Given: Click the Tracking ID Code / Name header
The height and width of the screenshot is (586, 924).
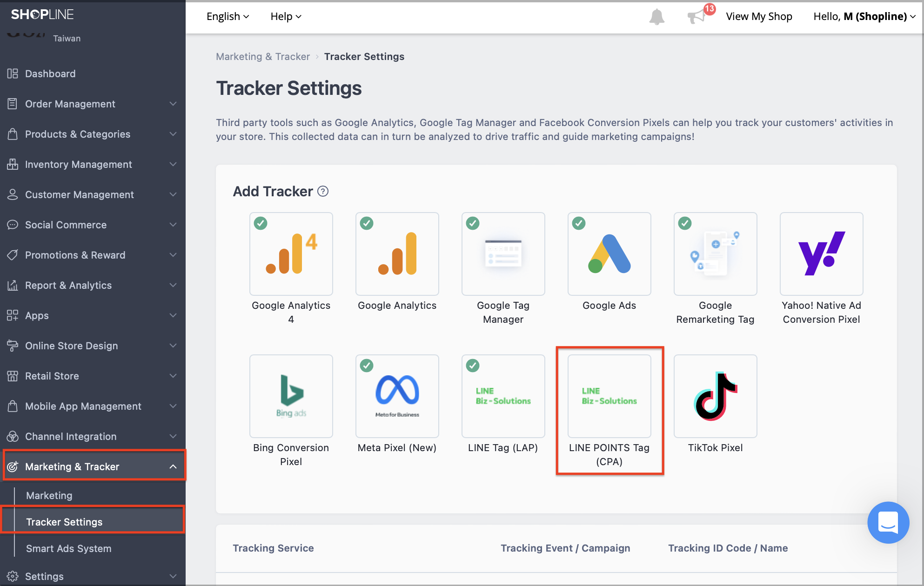Looking at the screenshot, I should (728, 548).
